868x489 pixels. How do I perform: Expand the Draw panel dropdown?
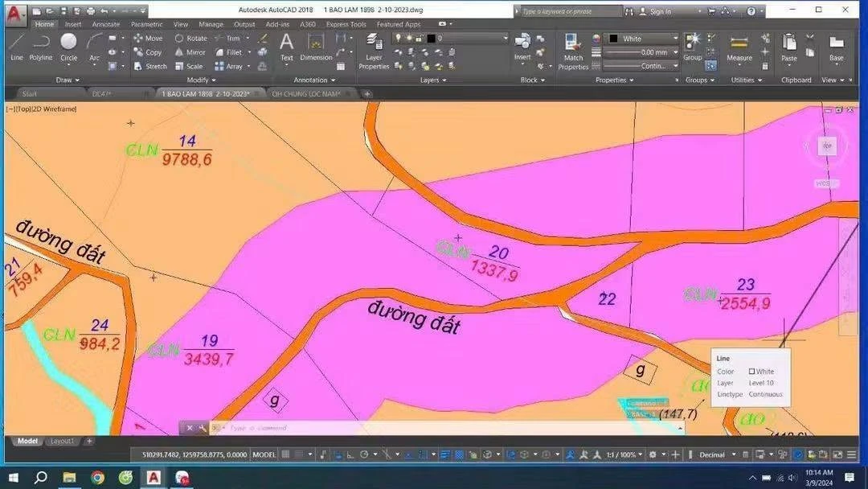coord(68,80)
